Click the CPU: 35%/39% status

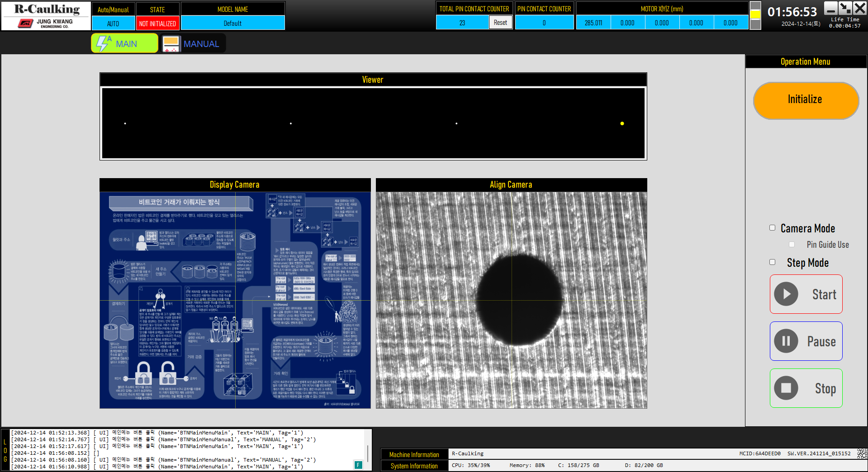click(470, 465)
